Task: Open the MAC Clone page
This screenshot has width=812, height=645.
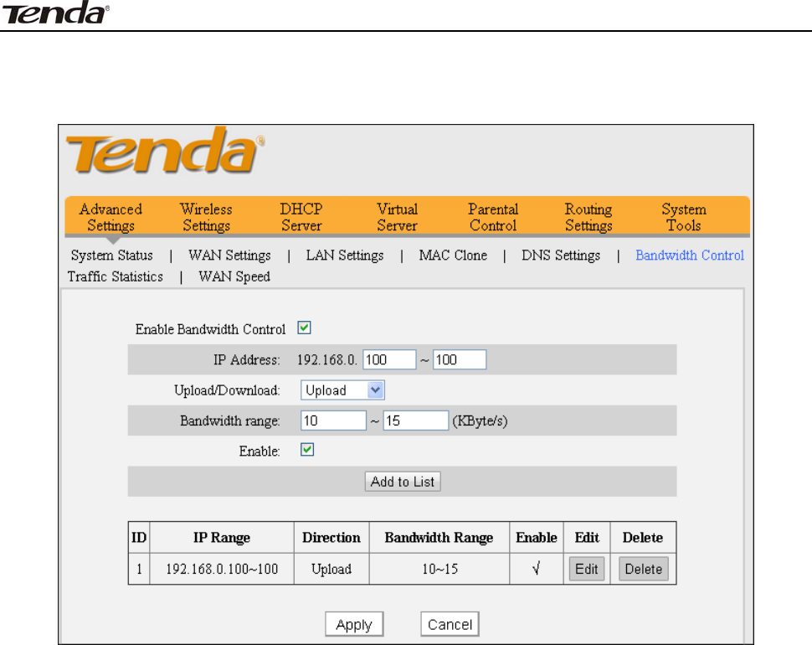Action: tap(453, 255)
